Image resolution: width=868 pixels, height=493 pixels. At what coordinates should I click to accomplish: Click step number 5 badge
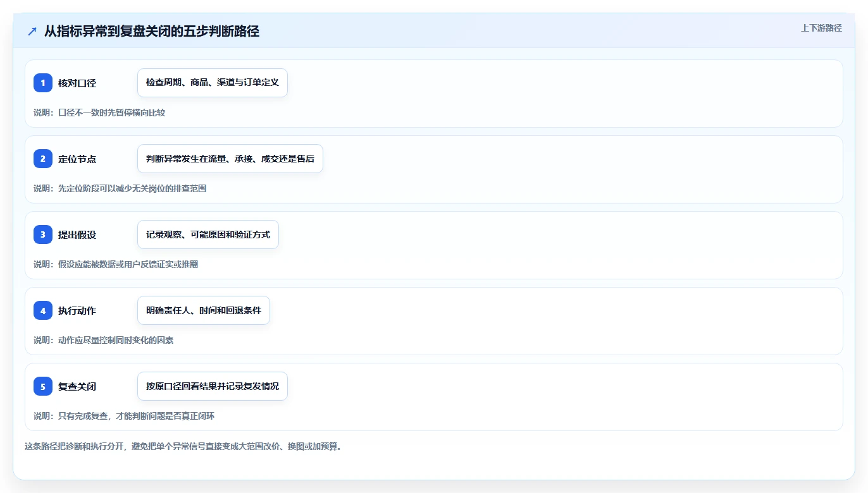[x=43, y=386]
